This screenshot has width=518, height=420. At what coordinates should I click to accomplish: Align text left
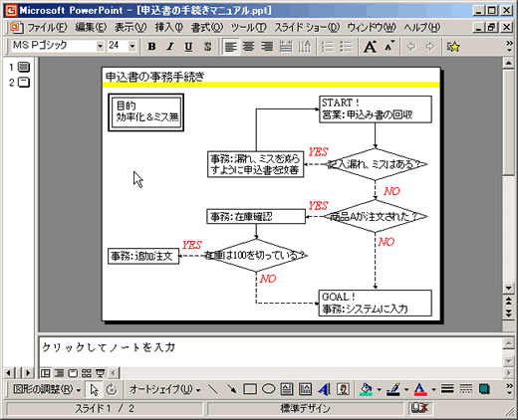[231, 47]
